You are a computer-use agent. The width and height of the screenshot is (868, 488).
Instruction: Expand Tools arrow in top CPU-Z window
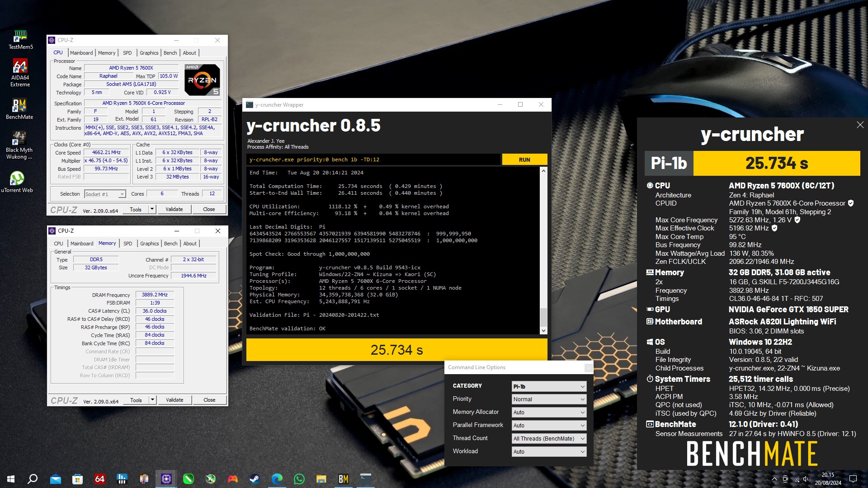click(x=152, y=209)
